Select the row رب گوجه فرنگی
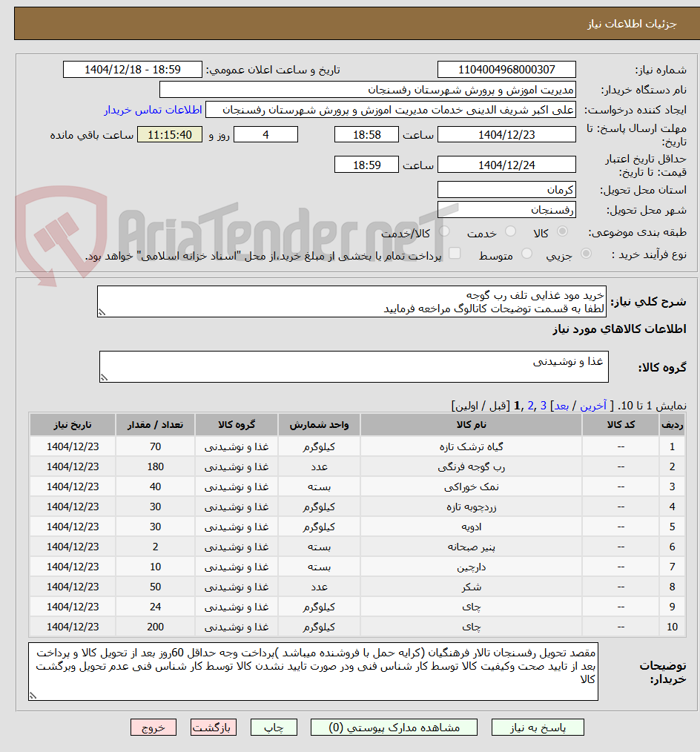Screen dimensions: 700x752 (x=357, y=466)
